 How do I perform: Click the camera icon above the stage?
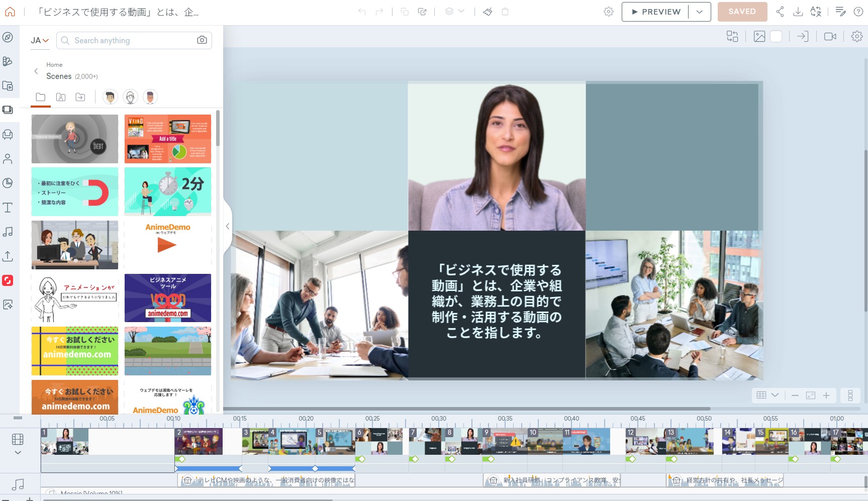coord(830,36)
